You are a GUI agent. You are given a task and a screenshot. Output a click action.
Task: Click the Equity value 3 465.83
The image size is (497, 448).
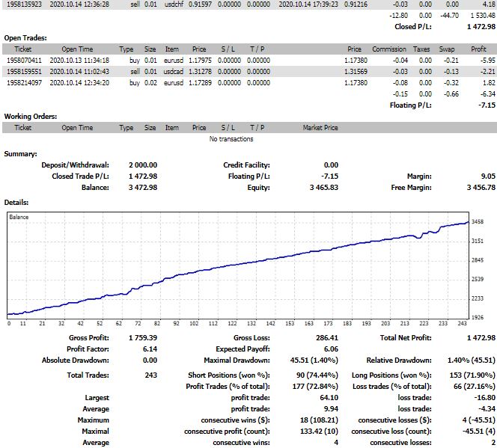(x=324, y=188)
